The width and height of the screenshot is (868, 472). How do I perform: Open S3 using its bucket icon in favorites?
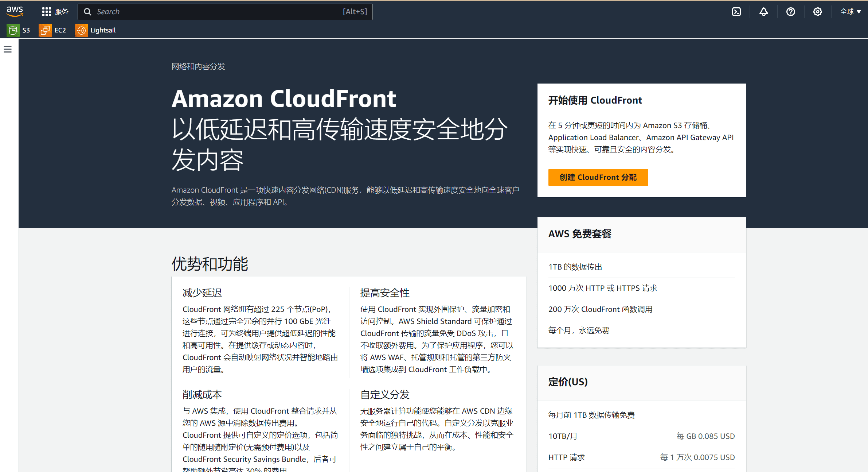(13, 30)
